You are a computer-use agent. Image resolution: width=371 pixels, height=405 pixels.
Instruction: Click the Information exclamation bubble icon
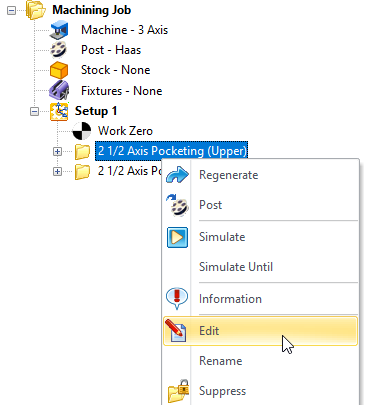(177, 299)
